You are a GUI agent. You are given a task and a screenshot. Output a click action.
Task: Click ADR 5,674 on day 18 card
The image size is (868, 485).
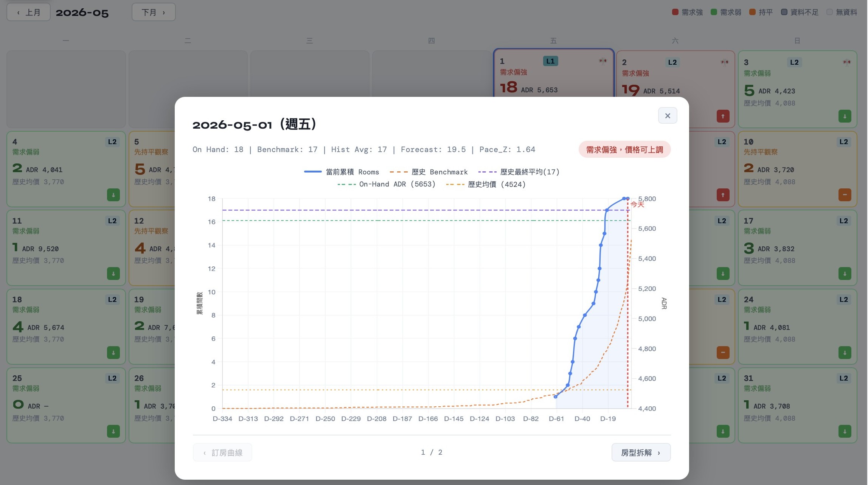pyautogui.click(x=46, y=328)
